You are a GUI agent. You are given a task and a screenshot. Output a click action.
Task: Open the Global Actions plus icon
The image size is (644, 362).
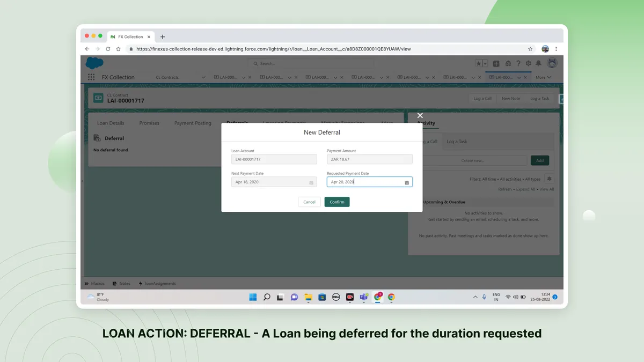[496, 63]
